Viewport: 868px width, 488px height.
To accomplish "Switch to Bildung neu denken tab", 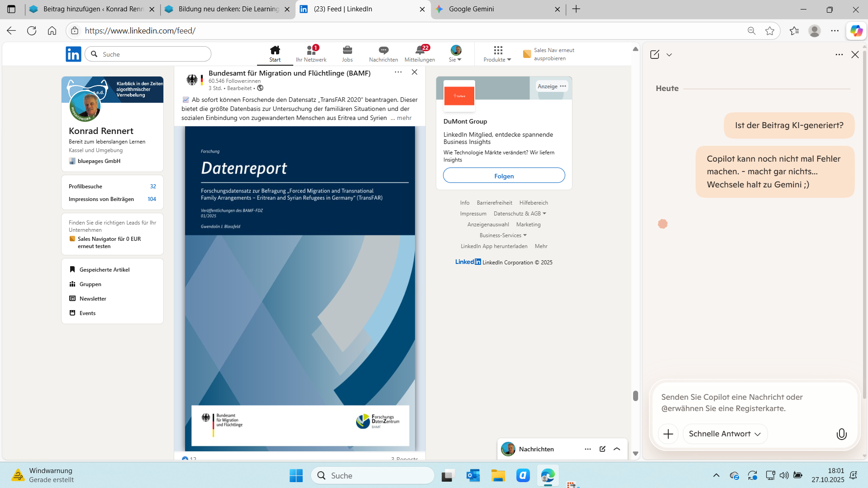I will tap(228, 9).
